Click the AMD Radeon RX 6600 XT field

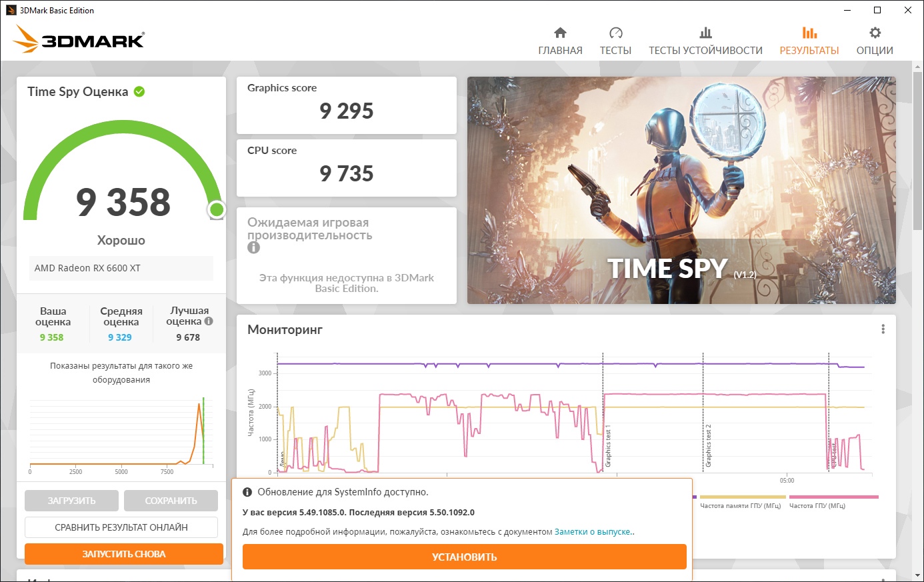[x=121, y=268]
